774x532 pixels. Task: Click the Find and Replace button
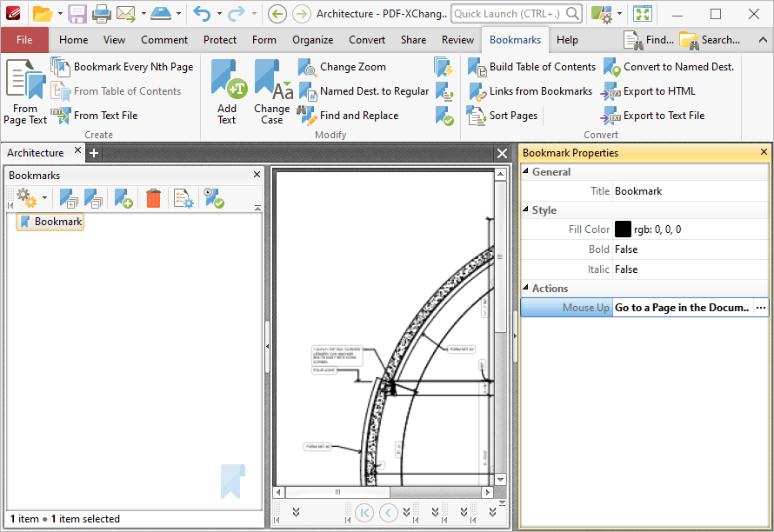click(348, 116)
